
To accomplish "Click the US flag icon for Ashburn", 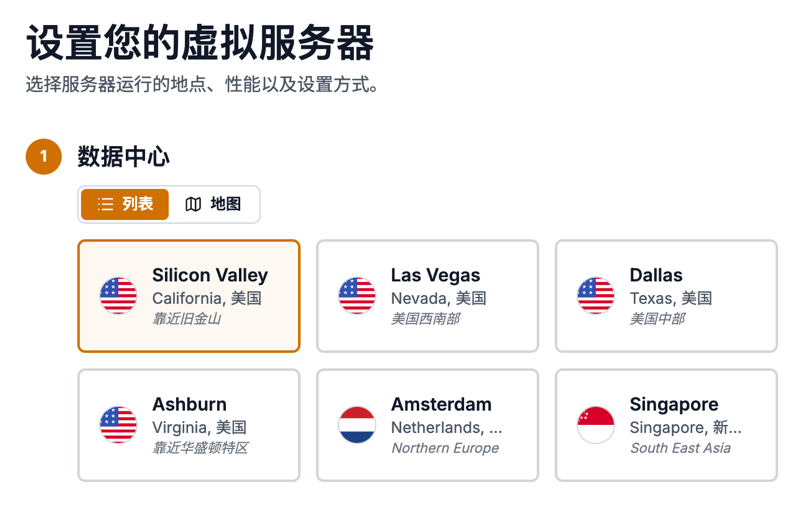I will [x=118, y=425].
